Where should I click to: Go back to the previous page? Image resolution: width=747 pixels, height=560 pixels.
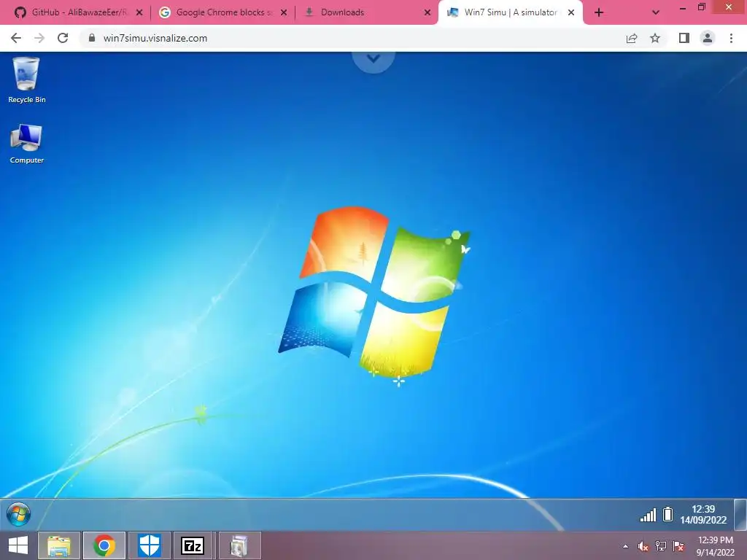16,38
